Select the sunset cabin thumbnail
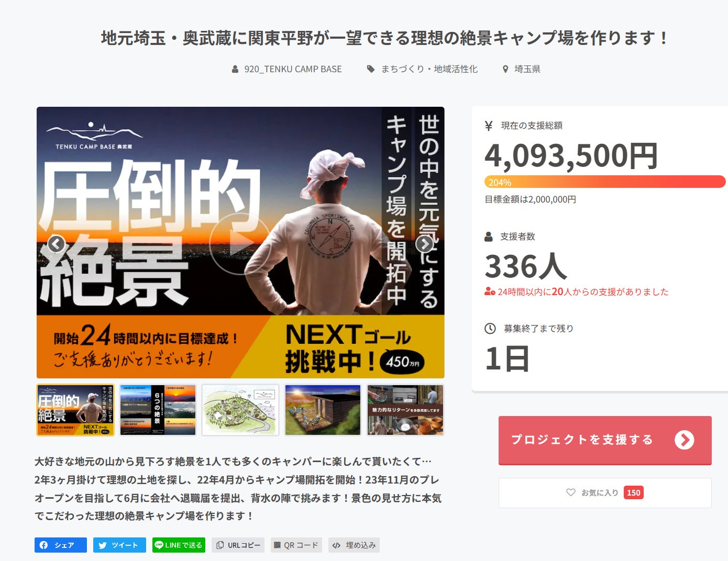The height and width of the screenshot is (561, 728). [x=323, y=410]
